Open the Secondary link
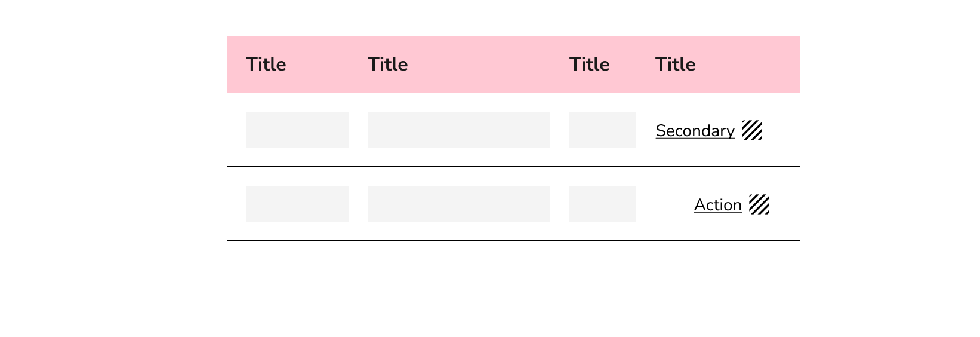The image size is (980, 337). tap(695, 131)
